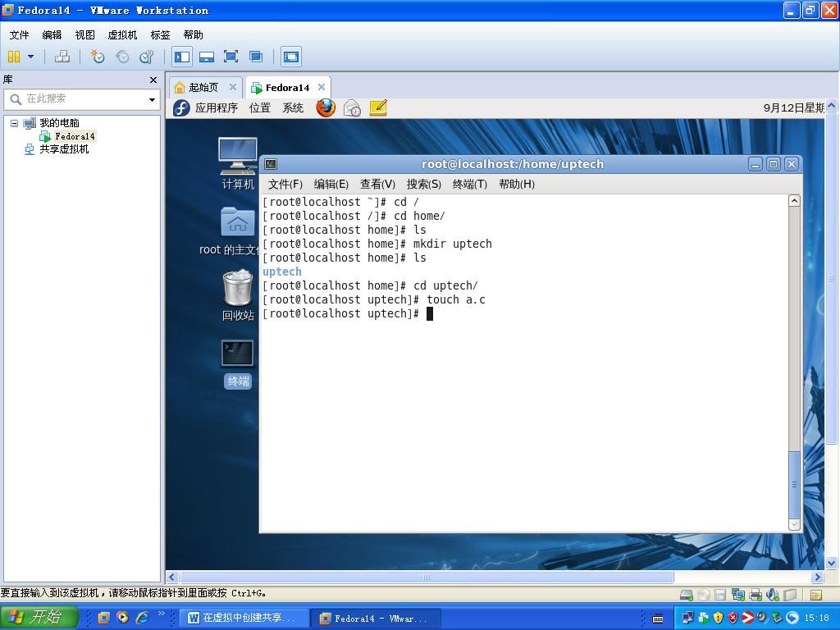Open VMware 帮助 menu
The width and height of the screenshot is (840, 630).
coord(193,34)
